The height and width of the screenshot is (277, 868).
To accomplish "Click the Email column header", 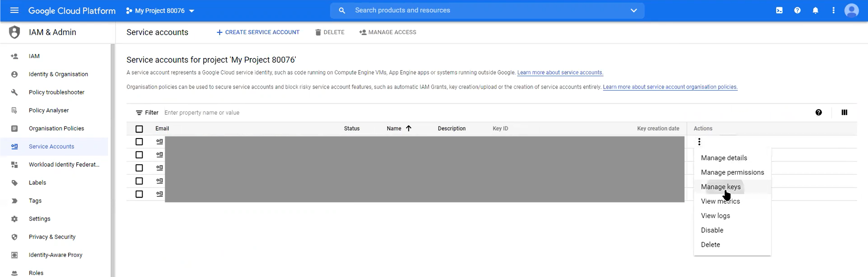I will 162,128.
